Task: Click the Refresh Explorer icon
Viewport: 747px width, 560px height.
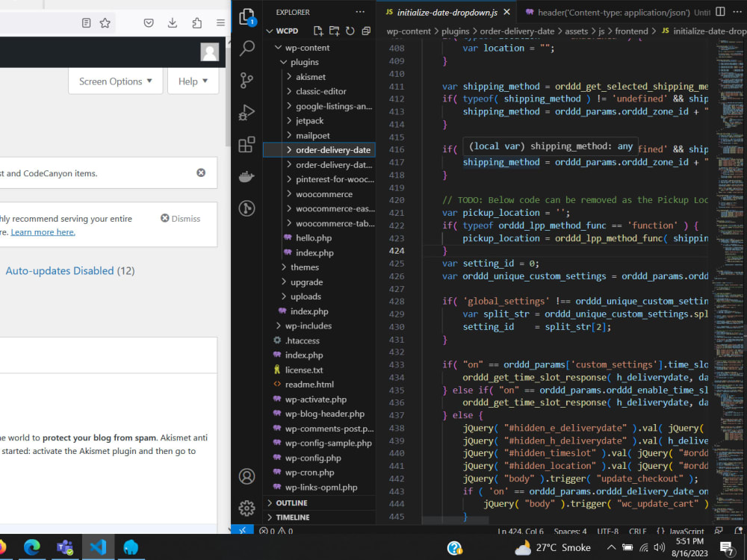Action: click(x=350, y=31)
